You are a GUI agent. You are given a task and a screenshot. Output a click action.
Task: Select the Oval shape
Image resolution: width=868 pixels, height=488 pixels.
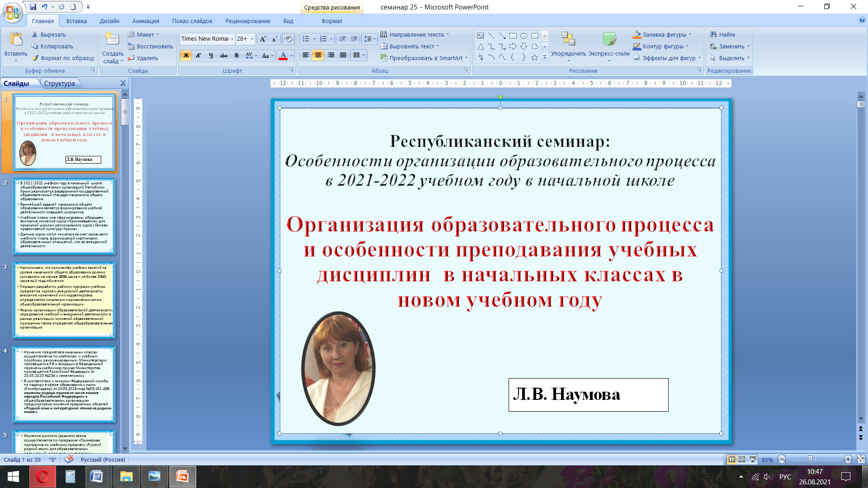(x=524, y=36)
